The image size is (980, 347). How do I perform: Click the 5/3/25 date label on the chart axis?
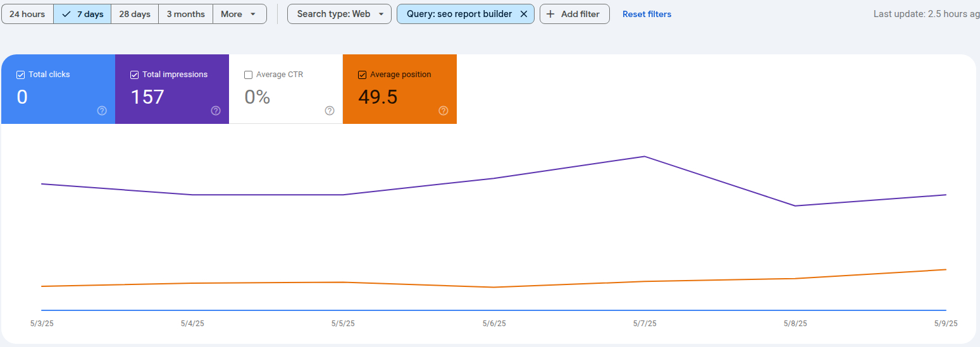tap(42, 324)
